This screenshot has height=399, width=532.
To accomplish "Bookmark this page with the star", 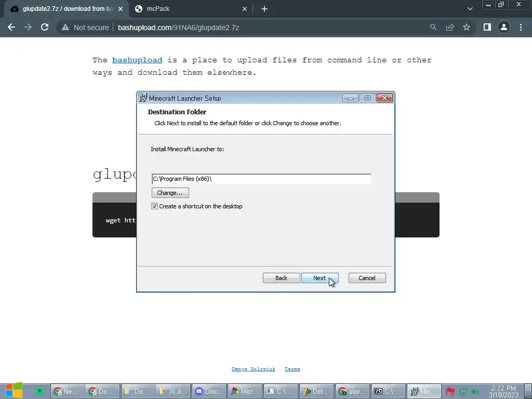I will [467, 27].
